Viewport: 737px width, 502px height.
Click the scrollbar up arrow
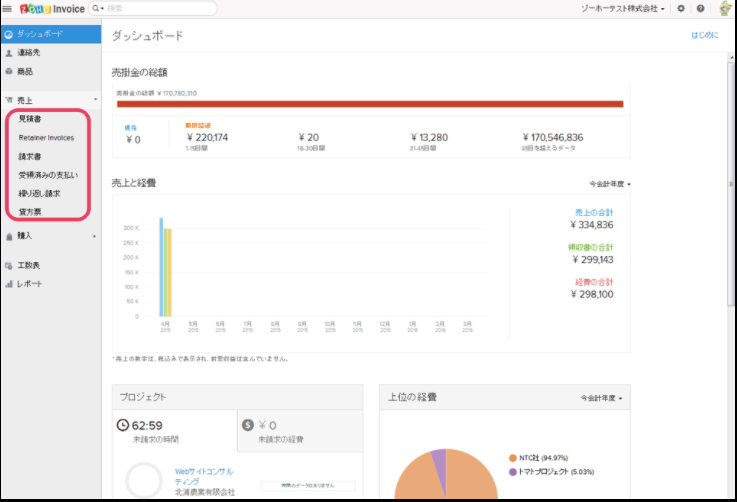point(731,57)
